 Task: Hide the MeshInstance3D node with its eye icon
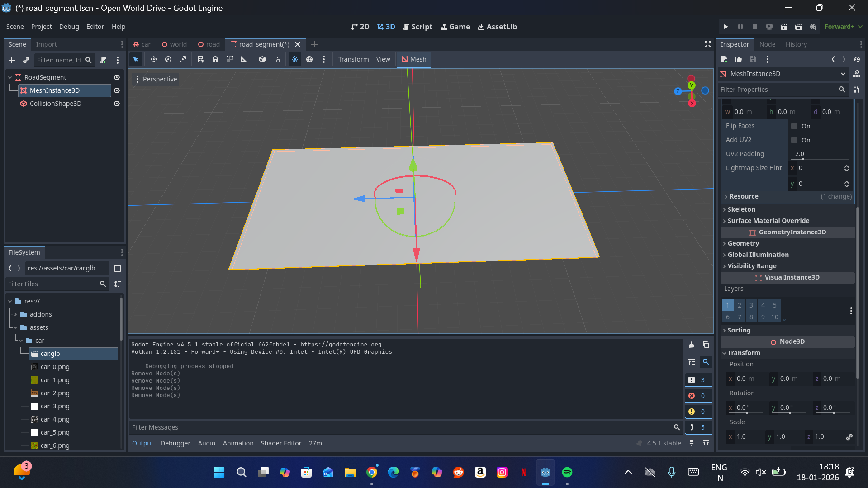tap(117, 90)
